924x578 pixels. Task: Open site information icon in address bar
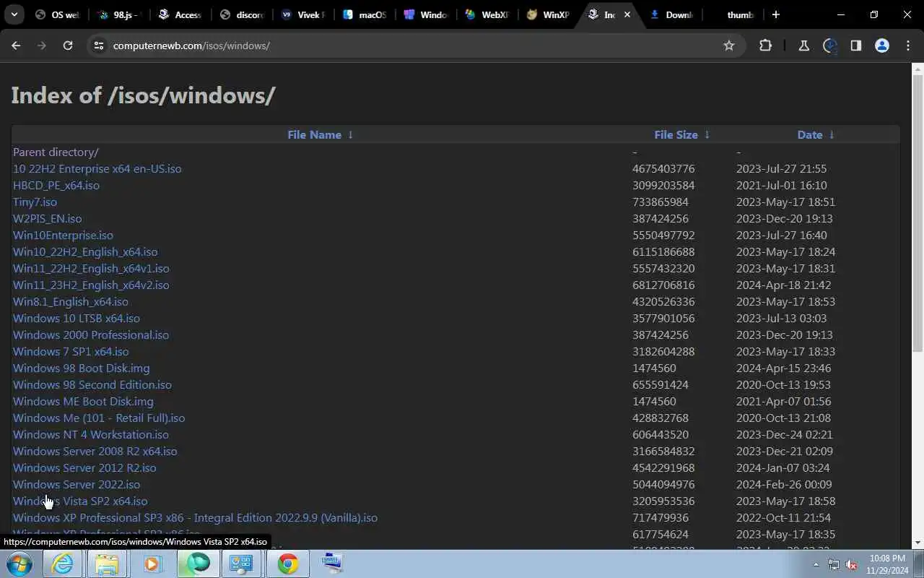(x=99, y=46)
